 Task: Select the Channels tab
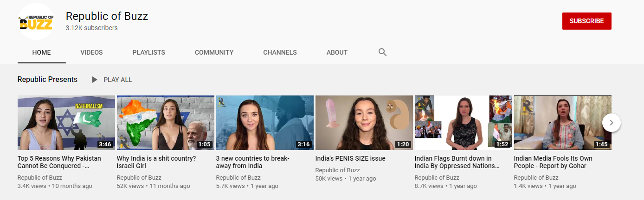point(280,52)
